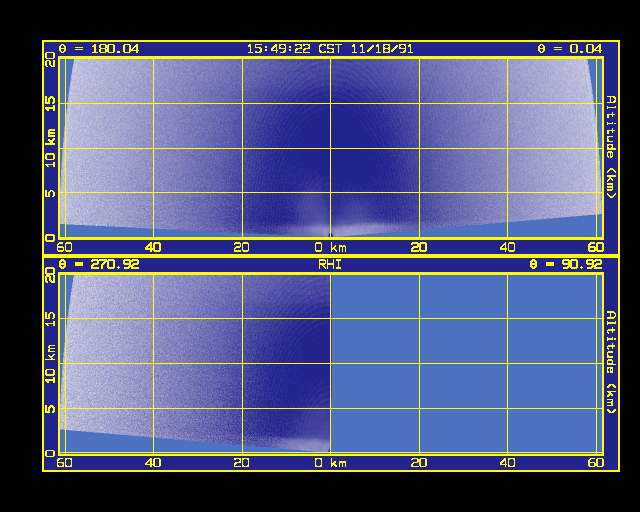Click the "θ = 0.04" azimuth label
Screen dimensions: 640x512
[x=570, y=49]
